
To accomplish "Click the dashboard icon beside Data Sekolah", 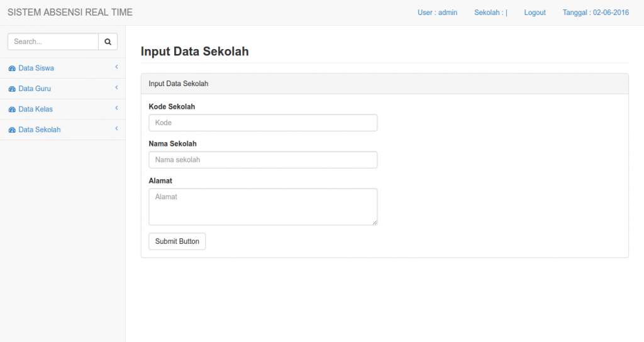I will pyautogui.click(x=12, y=130).
